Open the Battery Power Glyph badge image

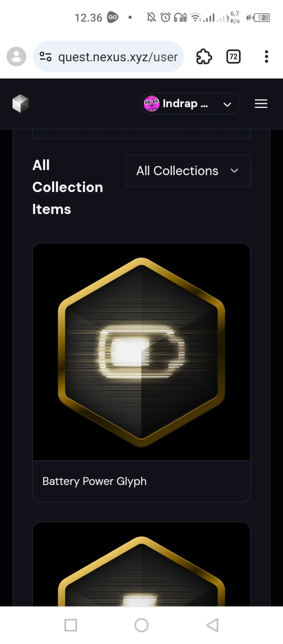[x=141, y=352]
